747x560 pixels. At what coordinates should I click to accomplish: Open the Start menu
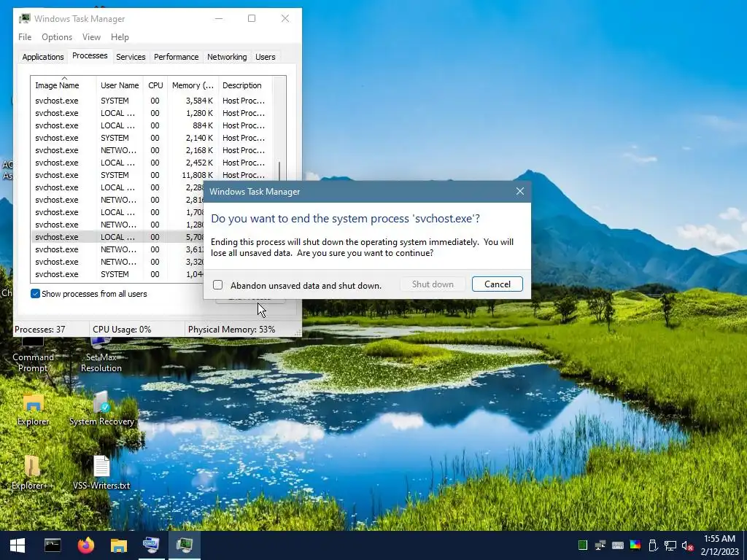[18, 545]
